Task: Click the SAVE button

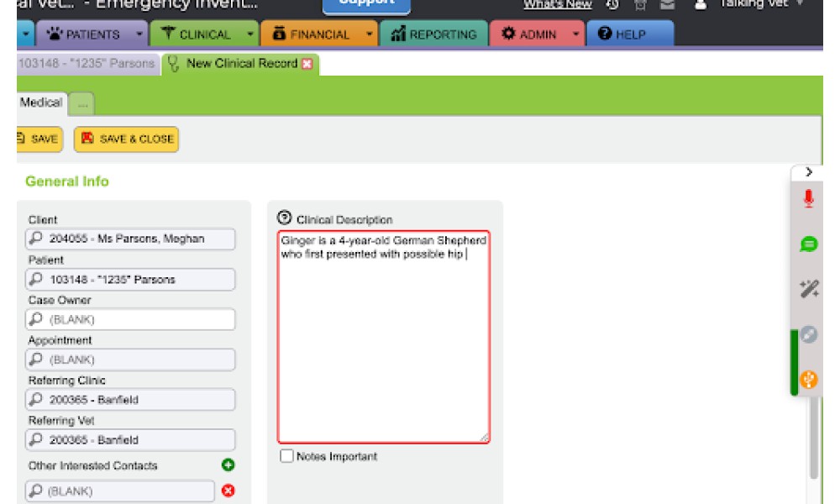Action: 39,139
